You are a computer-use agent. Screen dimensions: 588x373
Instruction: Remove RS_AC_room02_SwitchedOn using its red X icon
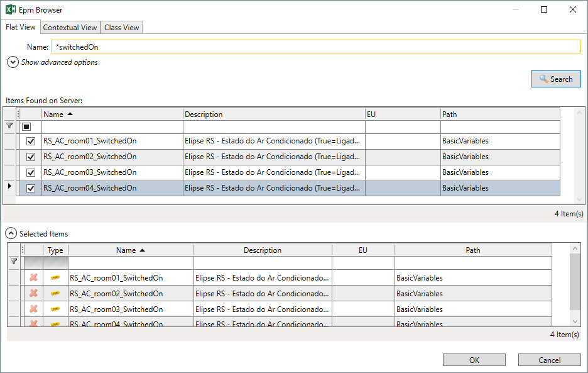click(x=33, y=293)
